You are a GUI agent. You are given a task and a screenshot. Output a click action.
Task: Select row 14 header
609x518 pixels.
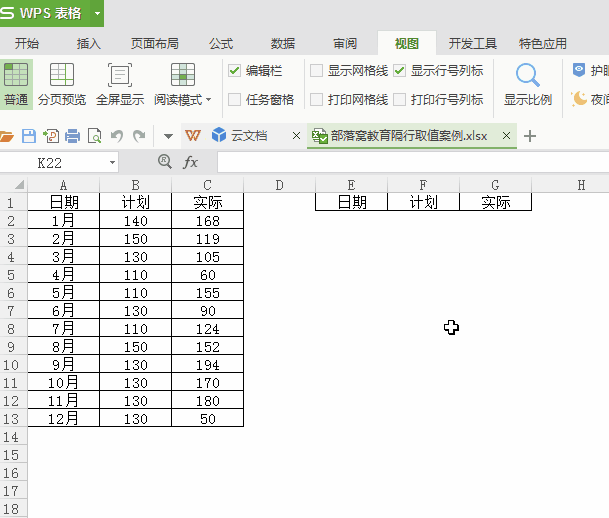click(x=14, y=437)
